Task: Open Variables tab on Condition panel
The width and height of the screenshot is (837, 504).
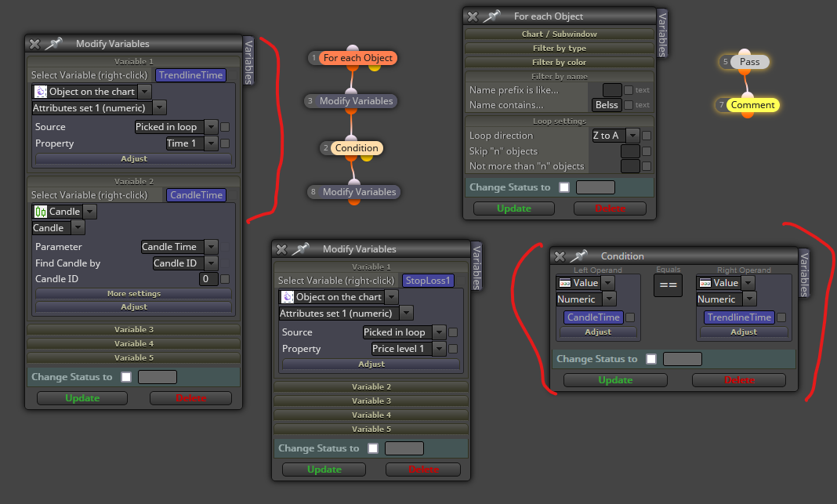Action: (804, 274)
